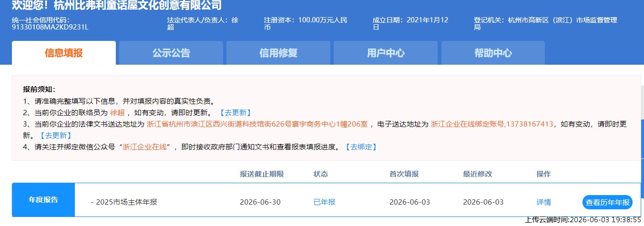Image resolution: width=644 pixels, height=226 pixels.
Task: Click the 成立日期 2021年1月12日 text
Action: [x=411, y=24]
